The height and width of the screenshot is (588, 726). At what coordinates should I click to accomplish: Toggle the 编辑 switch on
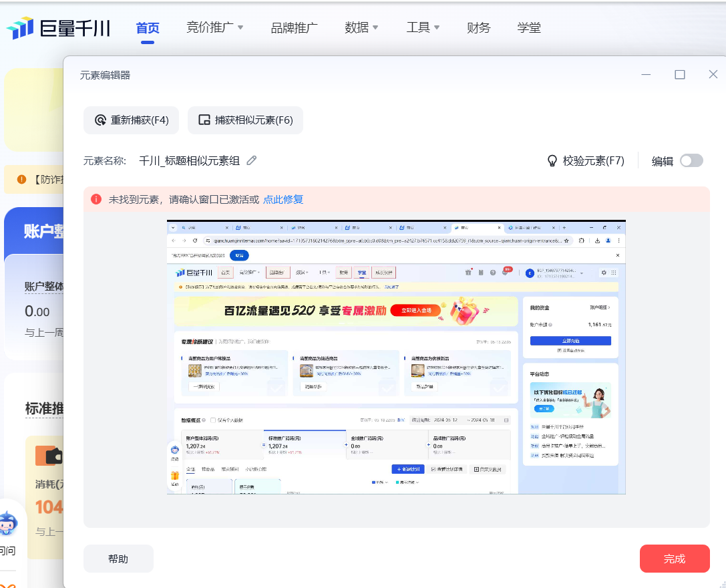click(x=691, y=160)
